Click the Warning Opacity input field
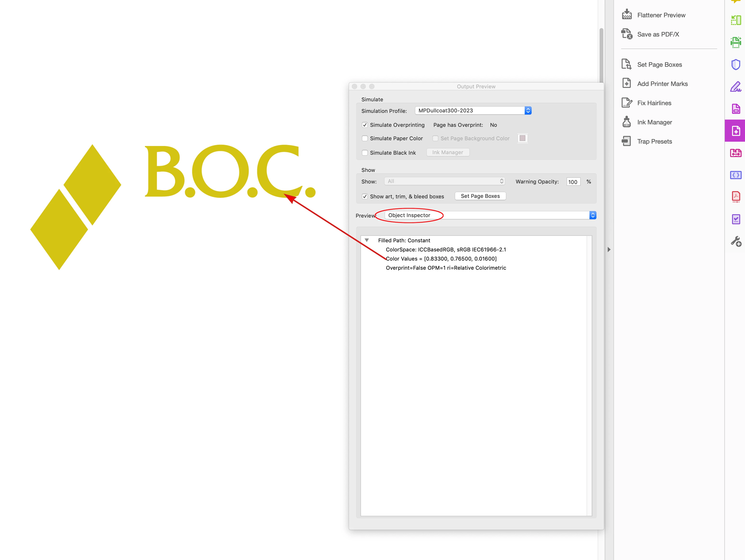745x560 pixels. click(x=573, y=182)
